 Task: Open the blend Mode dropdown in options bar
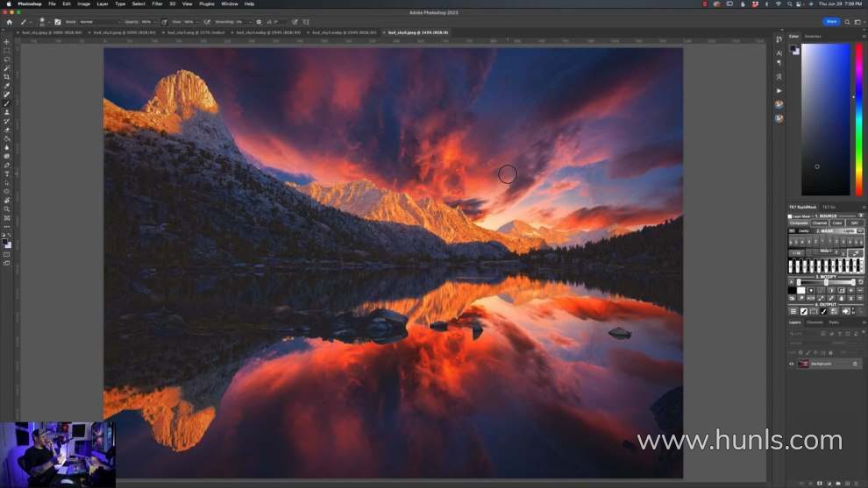pyautogui.click(x=100, y=22)
